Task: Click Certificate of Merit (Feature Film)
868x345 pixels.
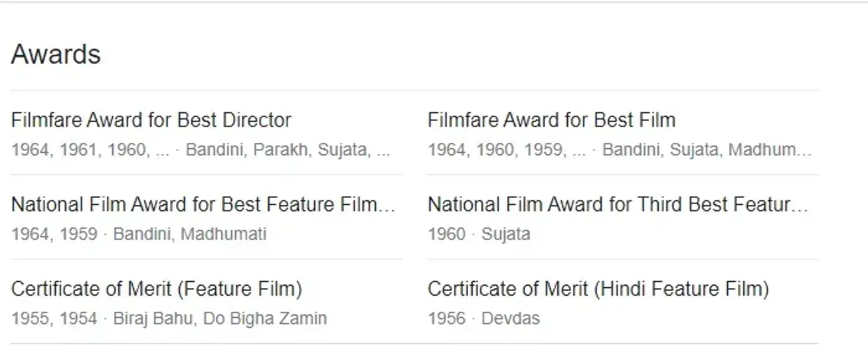Action: pos(157,289)
